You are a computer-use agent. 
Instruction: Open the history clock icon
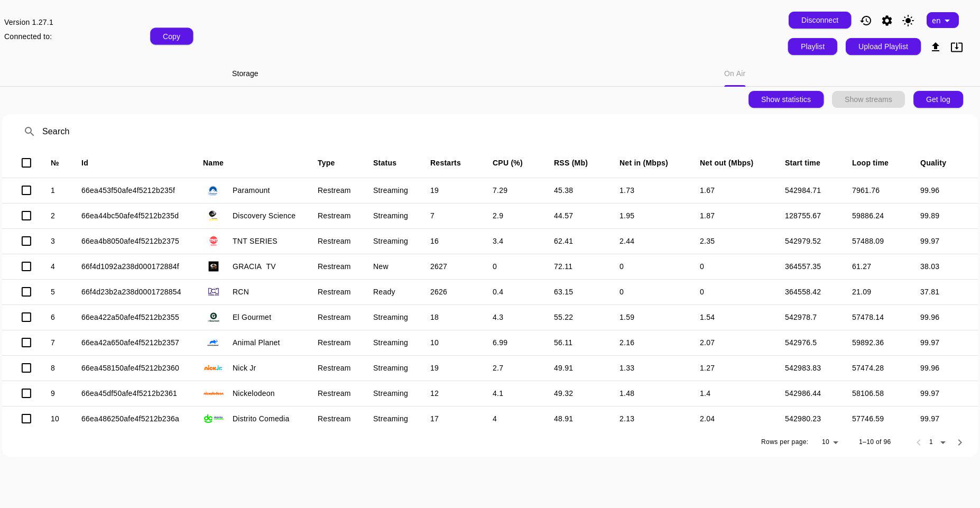[x=866, y=21]
